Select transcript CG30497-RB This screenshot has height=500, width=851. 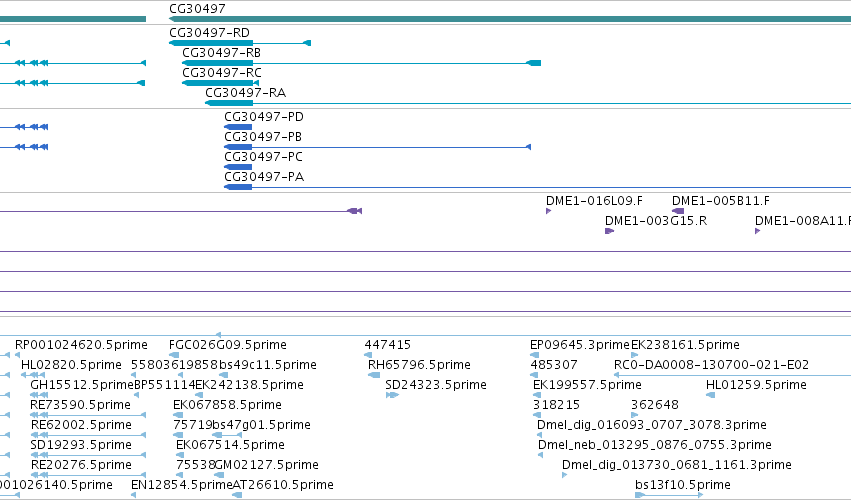pos(221,53)
